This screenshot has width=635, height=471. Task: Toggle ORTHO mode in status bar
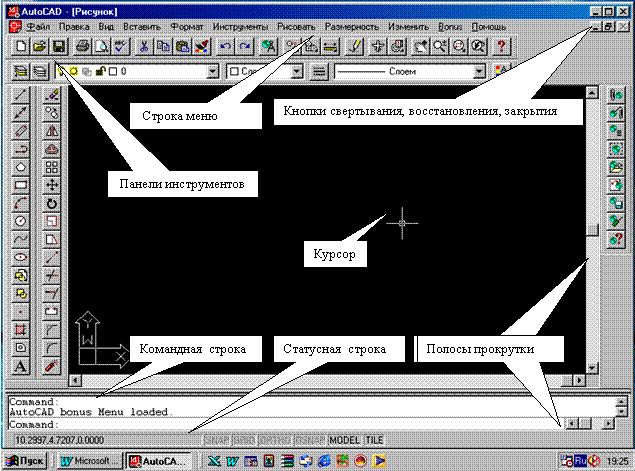tap(275, 440)
